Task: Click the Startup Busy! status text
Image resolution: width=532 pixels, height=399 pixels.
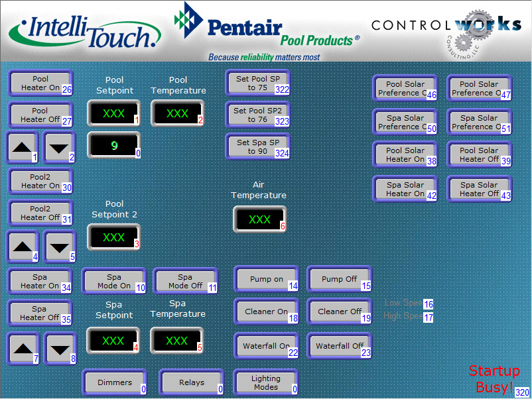Action: coord(494,379)
